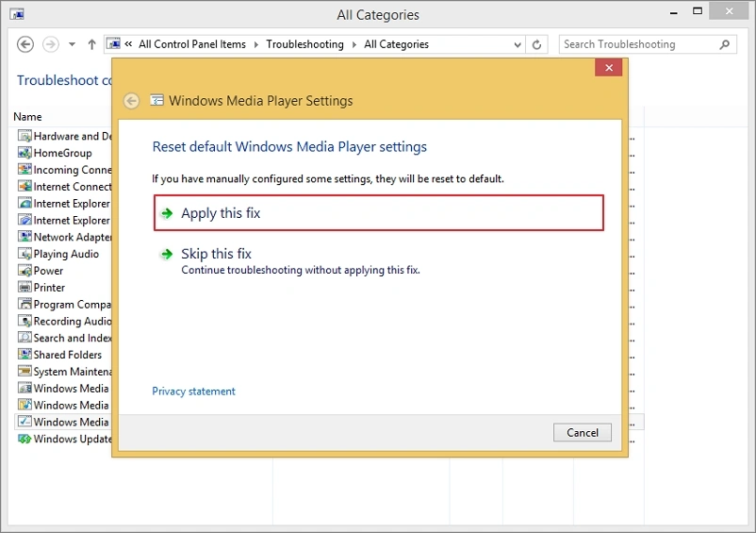This screenshot has width=756, height=533.
Task: Select the Printer troubleshooter icon
Action: click(x=25, y=288)
